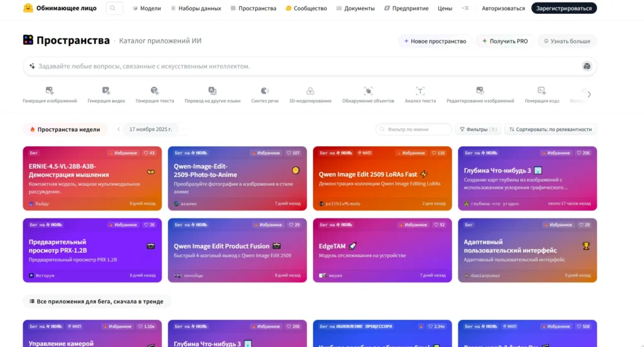Screen dimensions: 644x347
Task: Choose the Генерация видео category icon
Action: click(x=106, y=91)
